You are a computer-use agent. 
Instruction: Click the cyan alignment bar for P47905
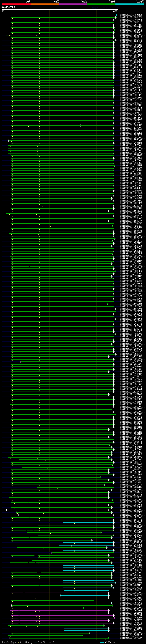89,522
